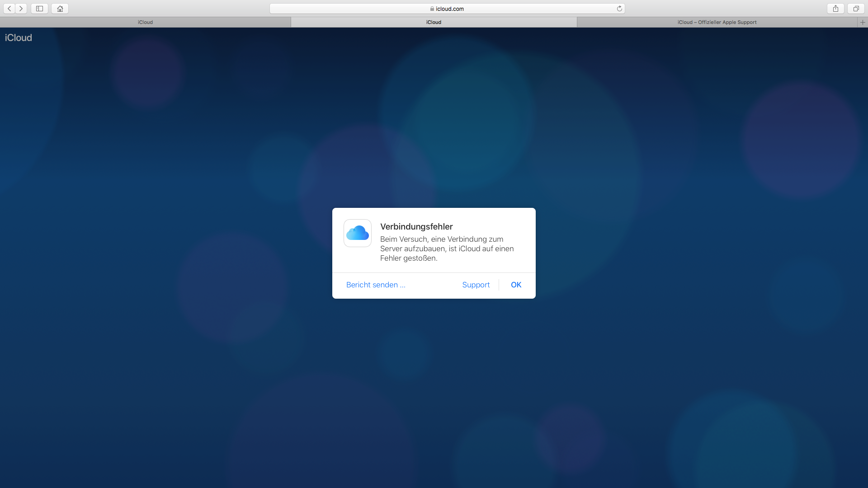Go forward with the forward arrow
Image resolution: width=868 pixels, height=488 pixels.
[x=21, y=9]
